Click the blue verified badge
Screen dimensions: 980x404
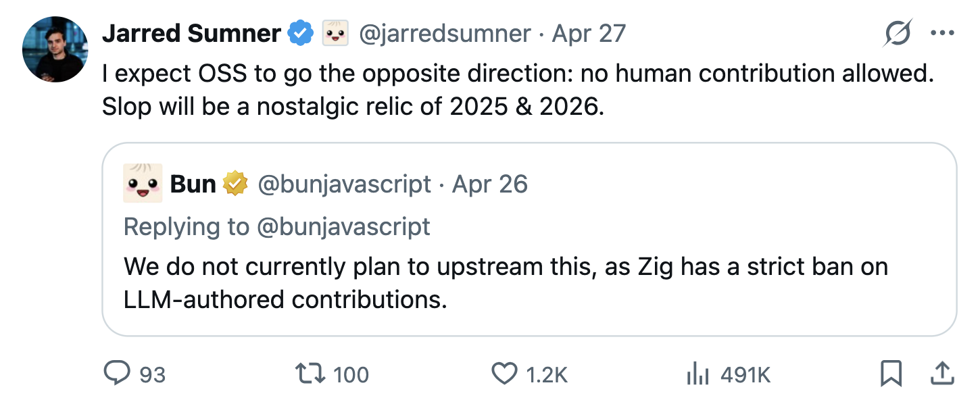point(301,33)
